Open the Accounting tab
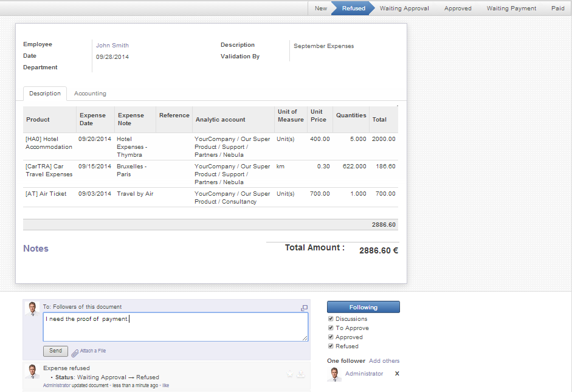The height and width of the screenshot is (392, 572). (90, 94)
